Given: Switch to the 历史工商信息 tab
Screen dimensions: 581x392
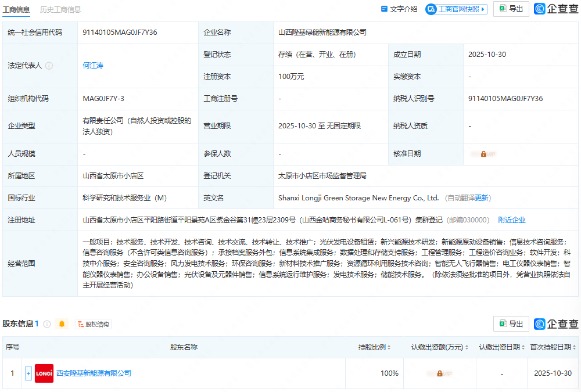Looking at the screenshot, I should point(60,9).
